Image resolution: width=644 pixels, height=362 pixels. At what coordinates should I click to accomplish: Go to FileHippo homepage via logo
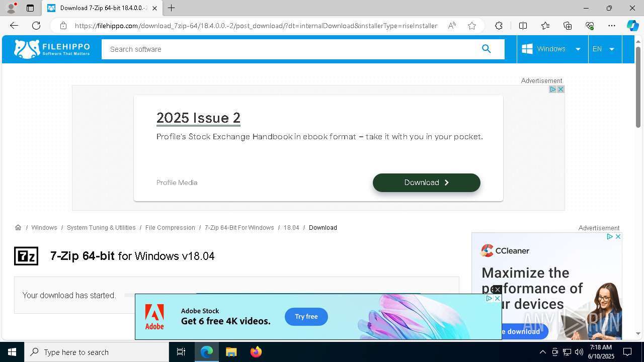(x=52, y=49)
